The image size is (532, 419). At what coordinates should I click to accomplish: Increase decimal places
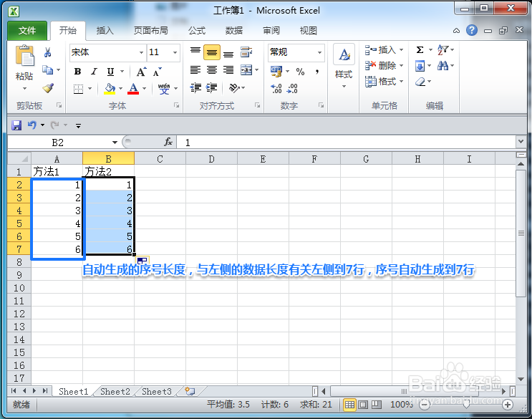tap(276, 89)
